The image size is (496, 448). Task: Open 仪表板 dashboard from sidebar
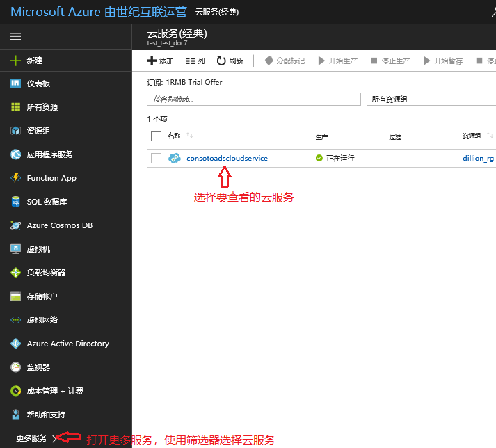click(x=38, y=83)
